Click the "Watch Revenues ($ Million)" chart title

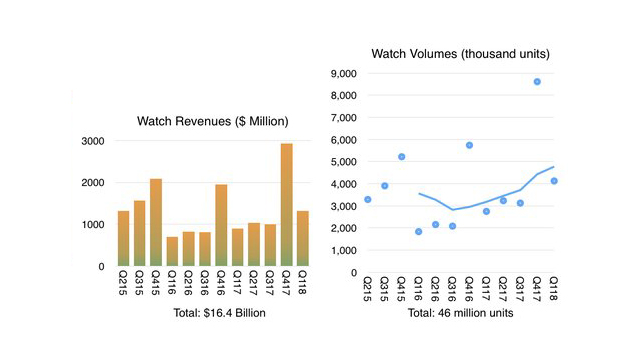coord(213,121)
